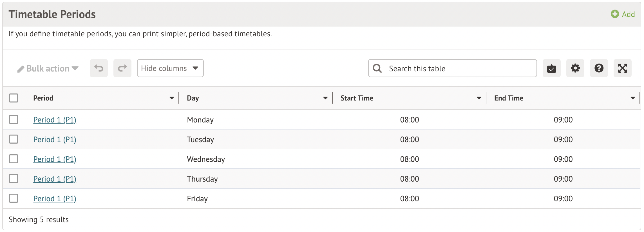Click the calendar checkmark icon
The height and width of the screenshot is (232, 644).
[x=552, y=68]
